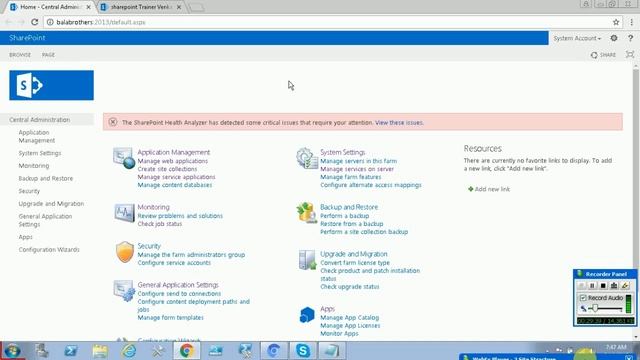Viewport: 640px width, 360px height.
Task: Switch to the BROWSE ribbon tab
Action: tap(20, 55)
